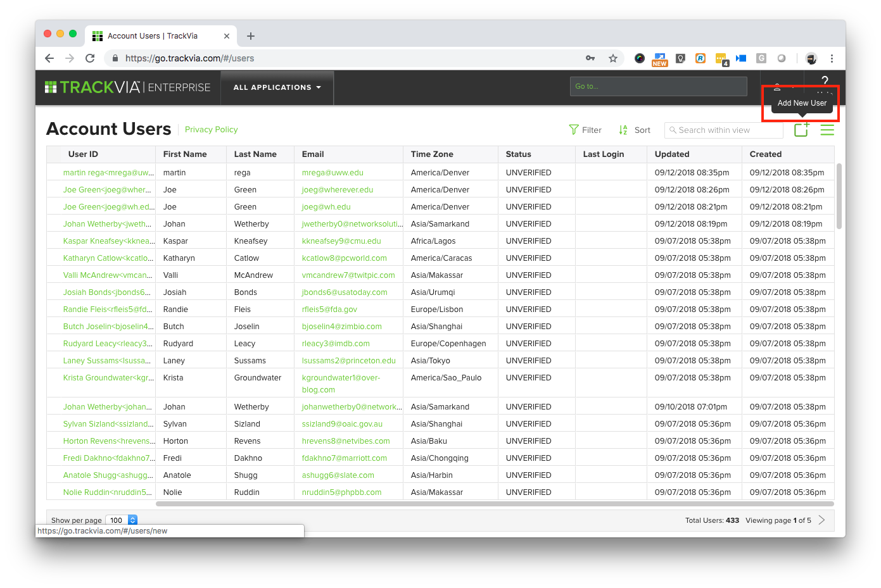Screen dimensions: 881x588
Task: Click the round multicolor extension icon
Action: pos(640,58)
